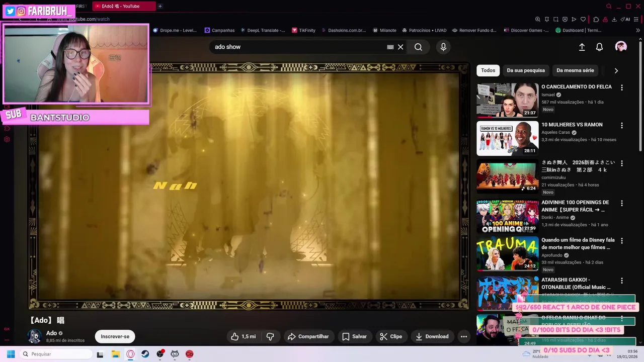This screenshot has width=644, height=362.
Task: Open the browser AI assistant button
Action: (626, 19)
